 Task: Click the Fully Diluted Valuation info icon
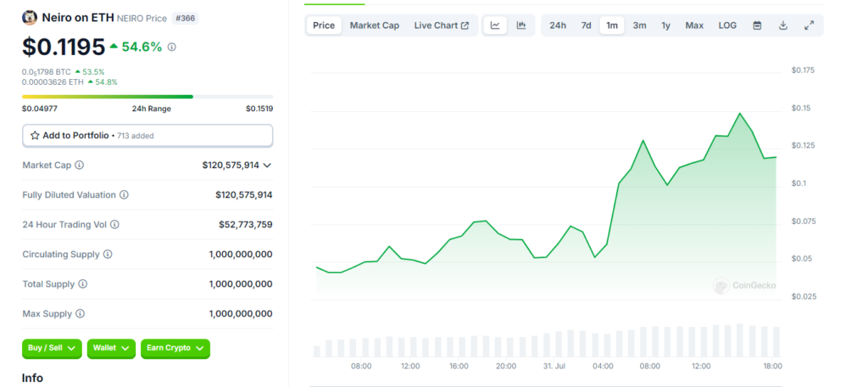tap(124, 195)
